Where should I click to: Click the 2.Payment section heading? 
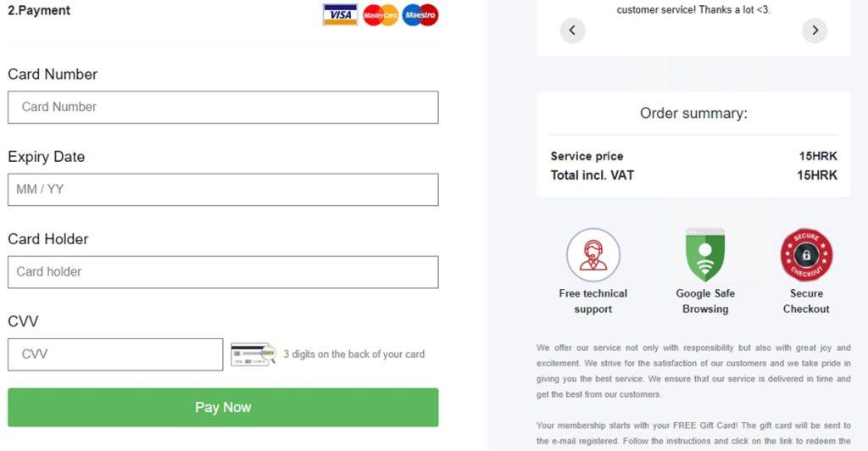39,11
